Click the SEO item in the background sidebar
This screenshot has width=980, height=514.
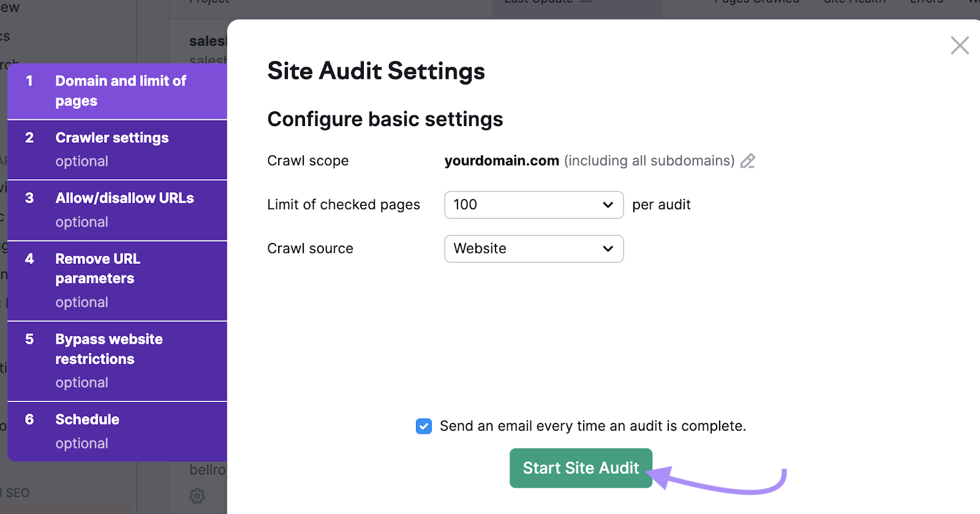point(17,493)
